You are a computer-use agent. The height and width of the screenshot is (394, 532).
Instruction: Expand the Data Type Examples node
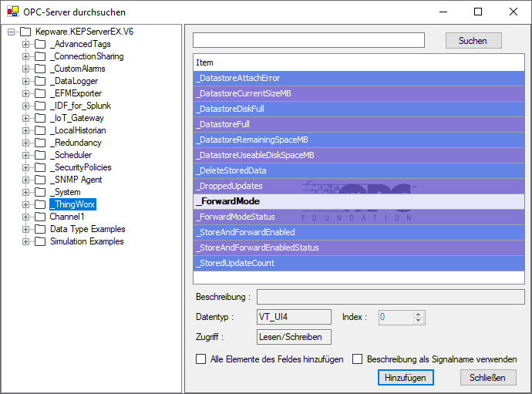(25, 229)
